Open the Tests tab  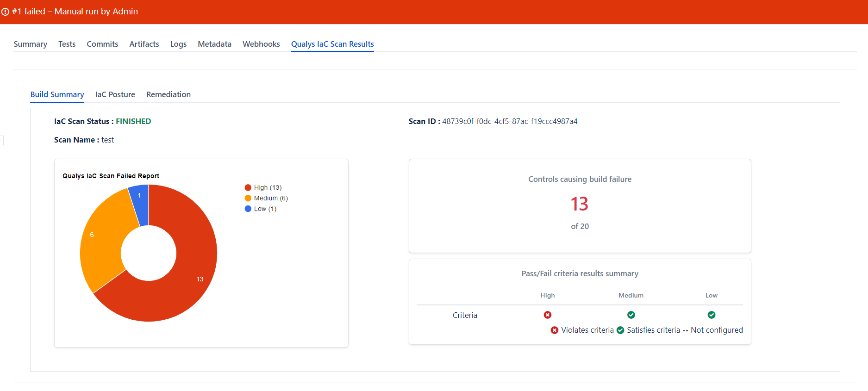pyautogui.click(x=67, y=44)
